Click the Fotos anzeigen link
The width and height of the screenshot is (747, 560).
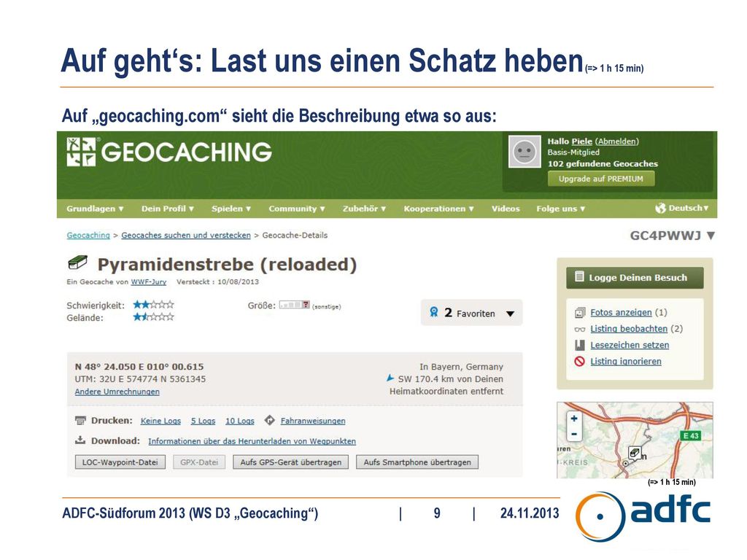[x=621, y=312]
